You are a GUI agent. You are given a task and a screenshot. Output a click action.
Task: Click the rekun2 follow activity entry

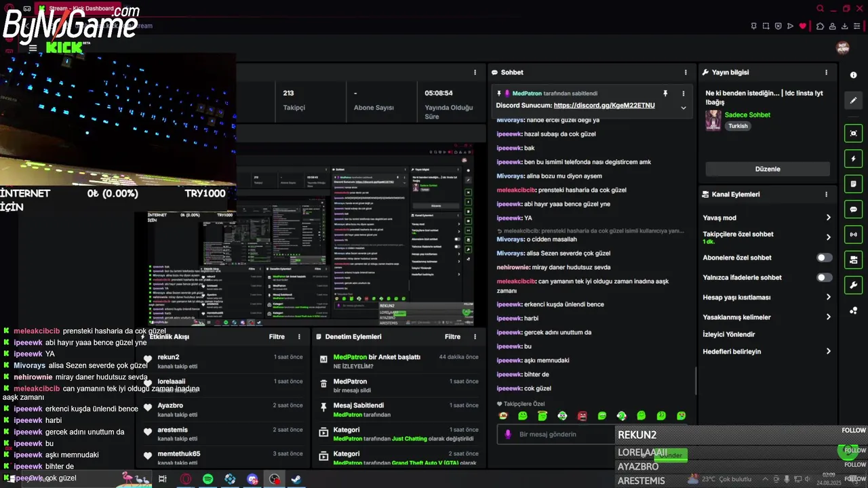click(x=223, y=361)
